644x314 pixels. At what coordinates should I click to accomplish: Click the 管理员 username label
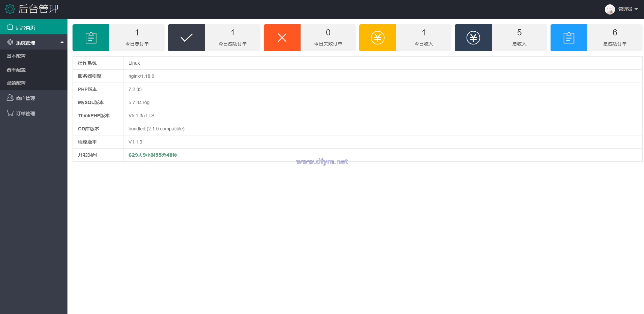[x=625, y=9]
